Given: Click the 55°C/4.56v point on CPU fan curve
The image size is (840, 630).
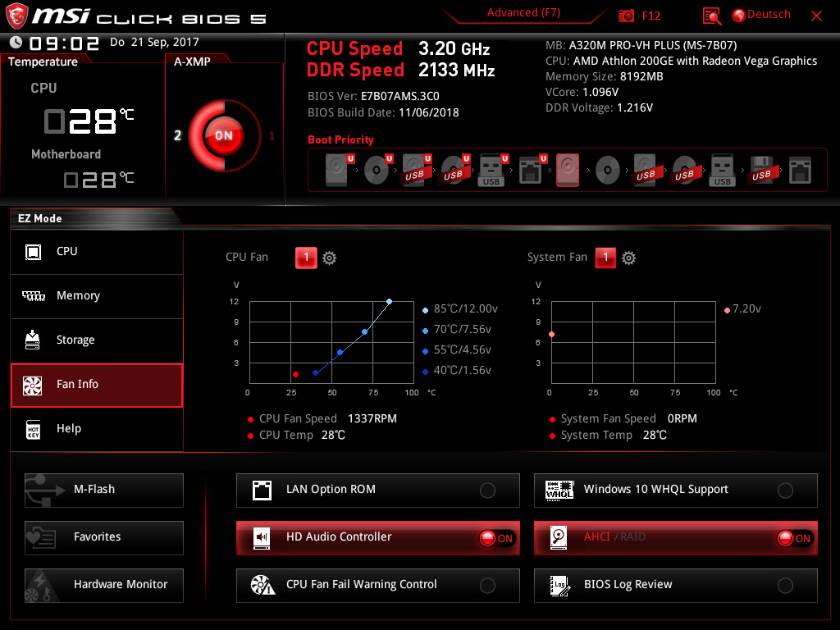Looking at the screenshot, I should tap(340, 353).
